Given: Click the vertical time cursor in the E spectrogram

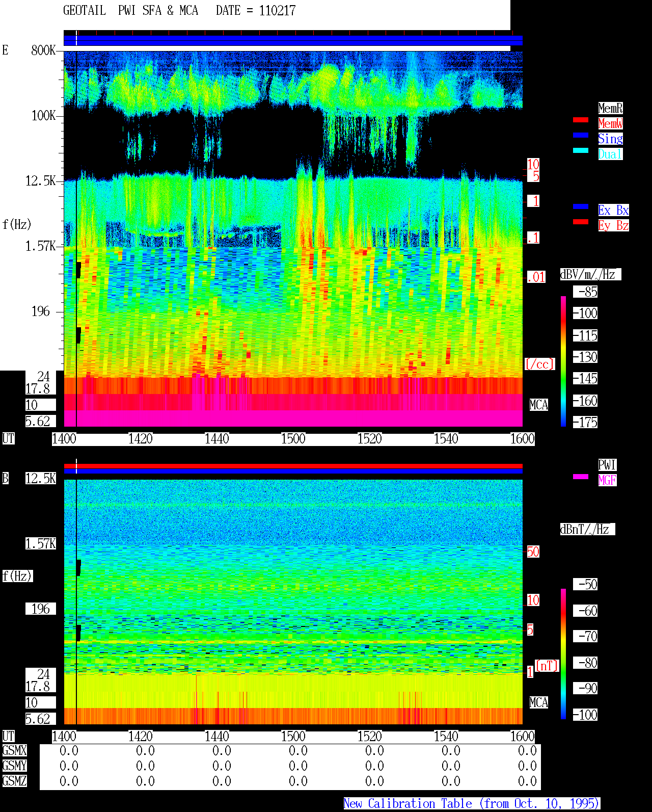Looking at the screenshot, I should tap(76, 239).
